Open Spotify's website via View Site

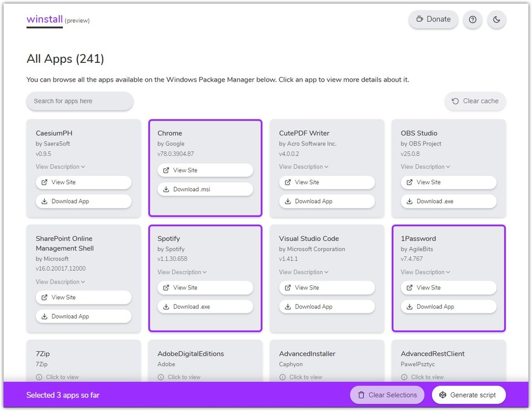(x=205, y=287)
